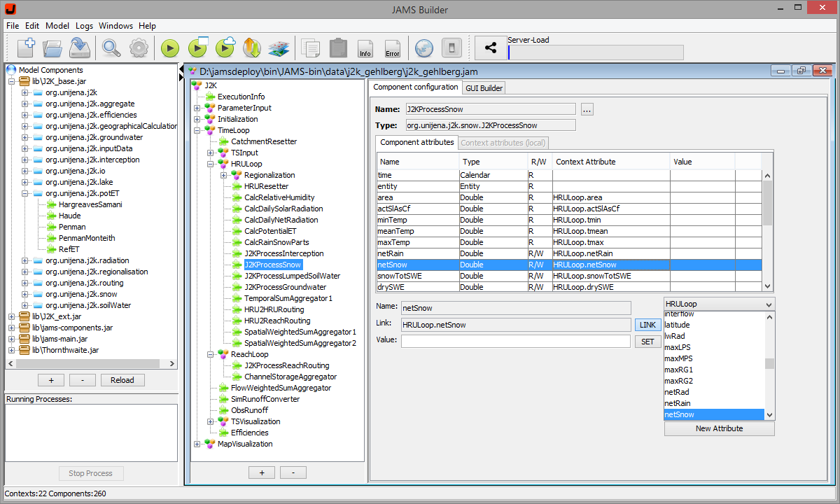Expand the lib\J2K_ext.jar library node

12,316
